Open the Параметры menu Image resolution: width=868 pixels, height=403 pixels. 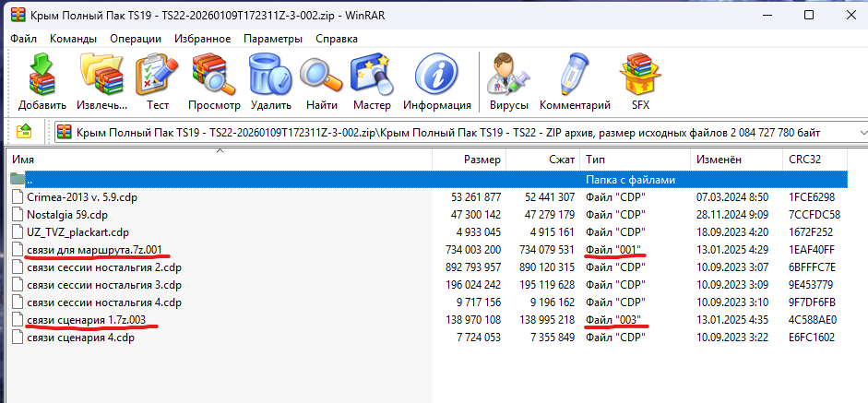tap(272, 39)
